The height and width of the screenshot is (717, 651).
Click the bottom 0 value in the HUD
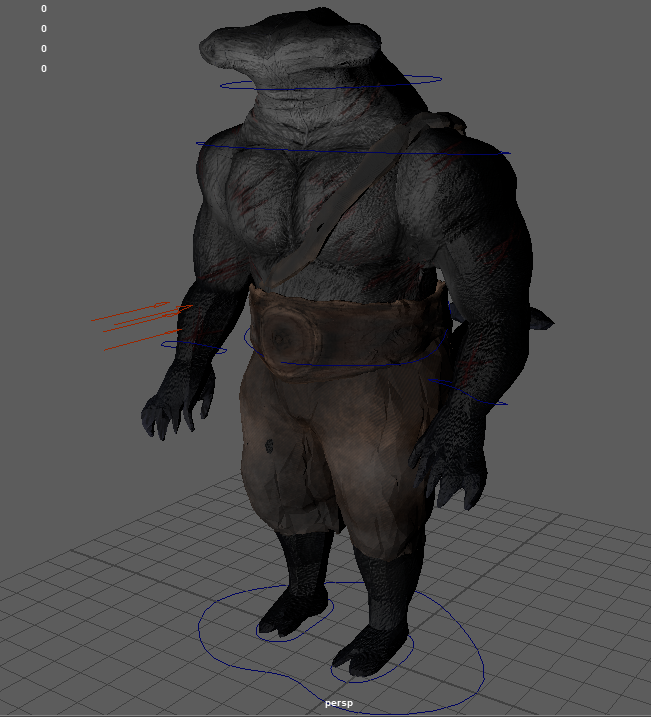click(x=43, y=69)
